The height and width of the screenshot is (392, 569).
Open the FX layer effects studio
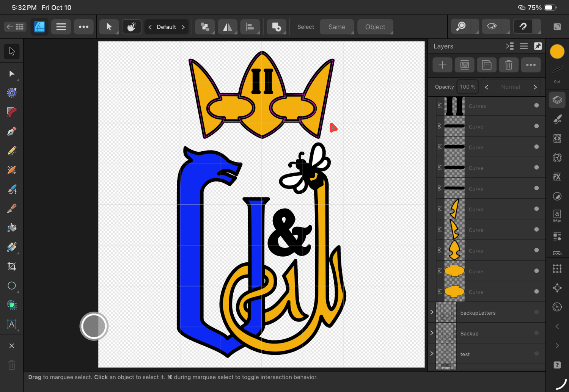click(557, 177)
